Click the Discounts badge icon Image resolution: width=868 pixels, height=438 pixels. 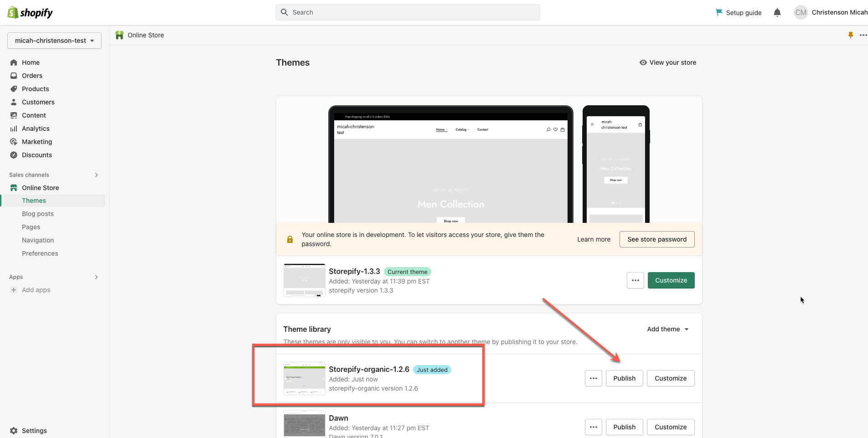tap(14, 155)
